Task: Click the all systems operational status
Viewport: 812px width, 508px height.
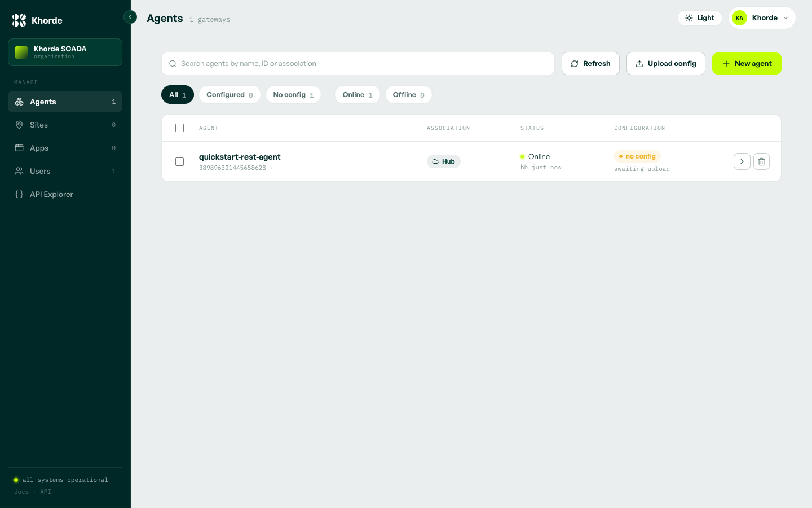Action: (65, 480)
